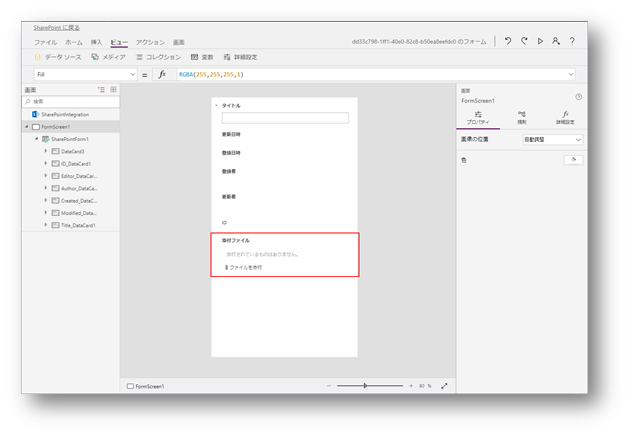Switch to the 詳細設定 properties tab
Image resolution: width=630 pixels, height=436 pixels.
[x=565, y=118]
